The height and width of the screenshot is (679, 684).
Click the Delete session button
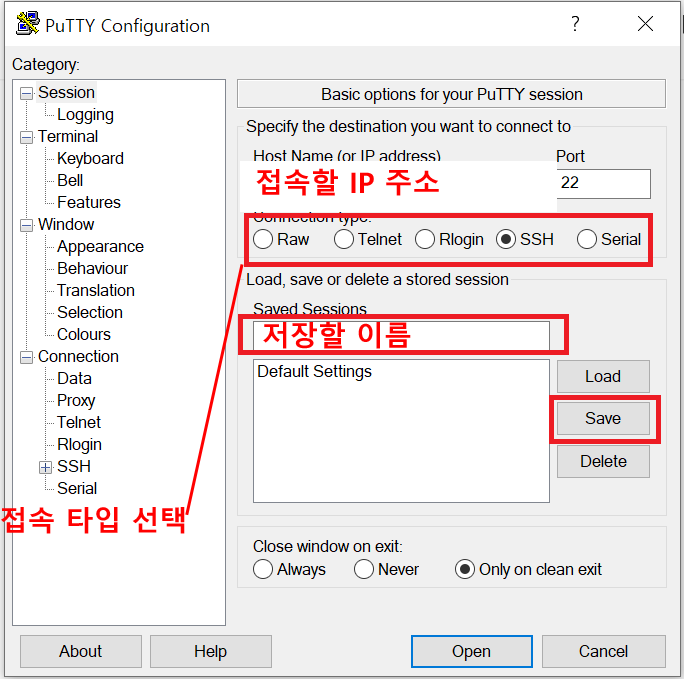click(x=603, y=461)
